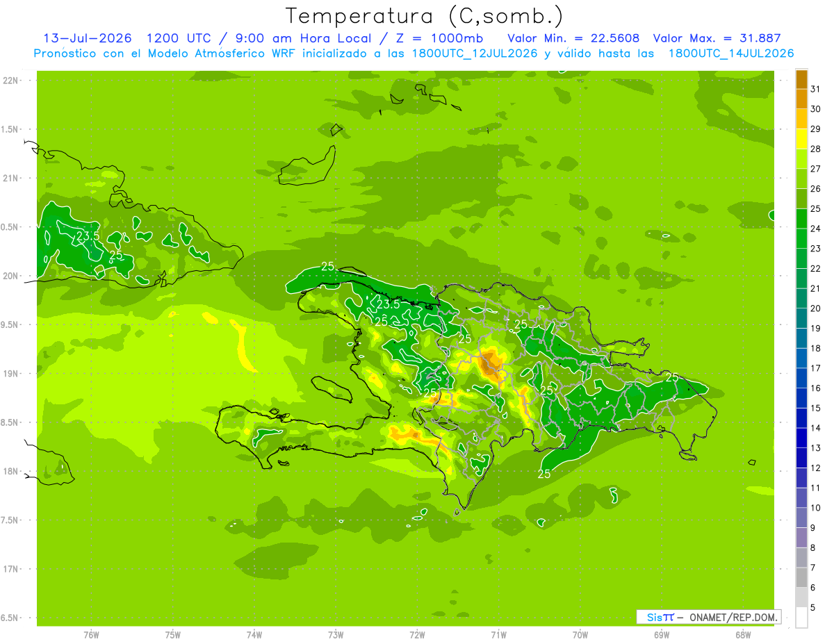Click the "75W" longitude axis label

pos(173,635)
